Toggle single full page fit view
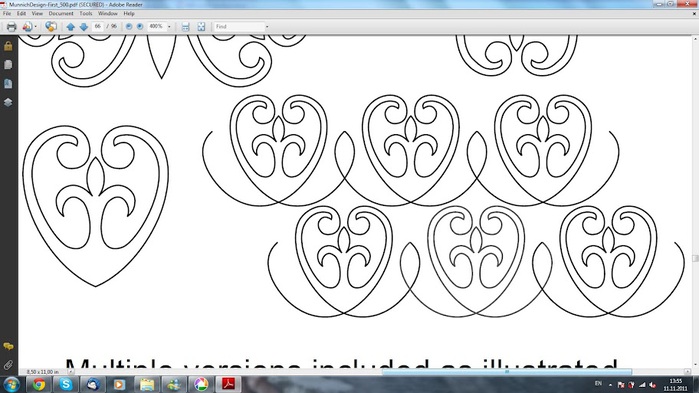699x393 pixels. click(201, 27)
